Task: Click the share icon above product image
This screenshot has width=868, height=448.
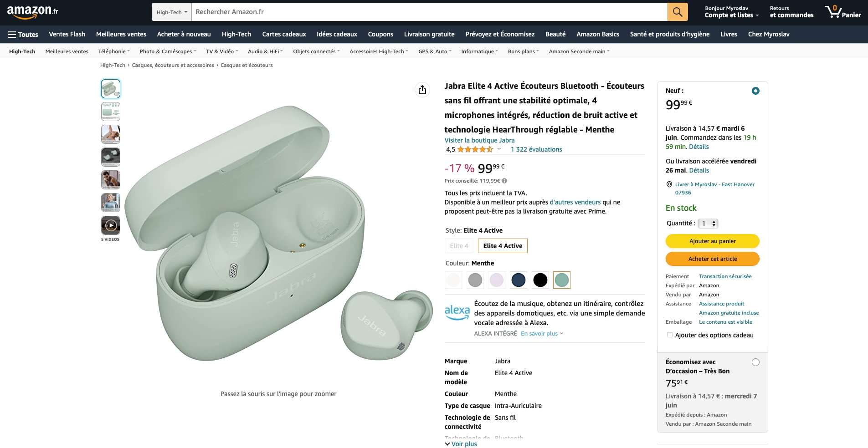Action: point(422,90)
